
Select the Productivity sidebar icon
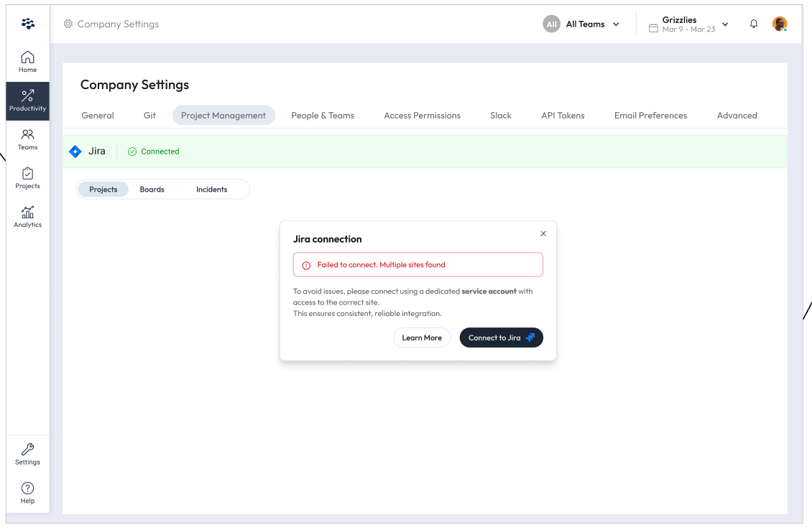[x=27, y=101]
